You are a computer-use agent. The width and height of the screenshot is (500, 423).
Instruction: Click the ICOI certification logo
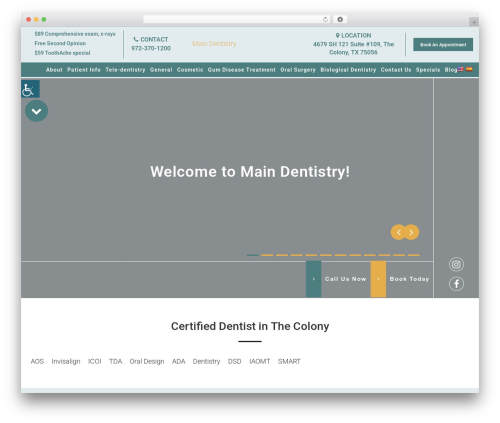tap(95, 361)
